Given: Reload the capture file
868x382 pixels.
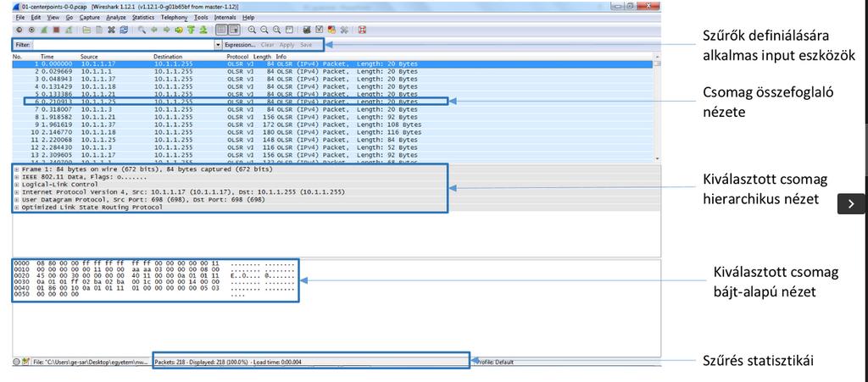Looking at the screenshot, I should [124, 30].
